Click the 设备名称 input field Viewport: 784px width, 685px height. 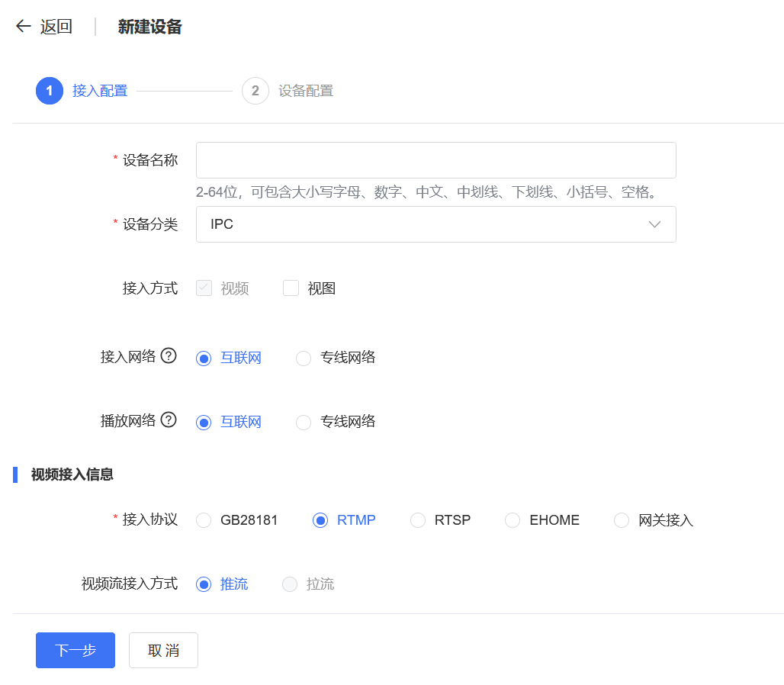coord(435,160)
